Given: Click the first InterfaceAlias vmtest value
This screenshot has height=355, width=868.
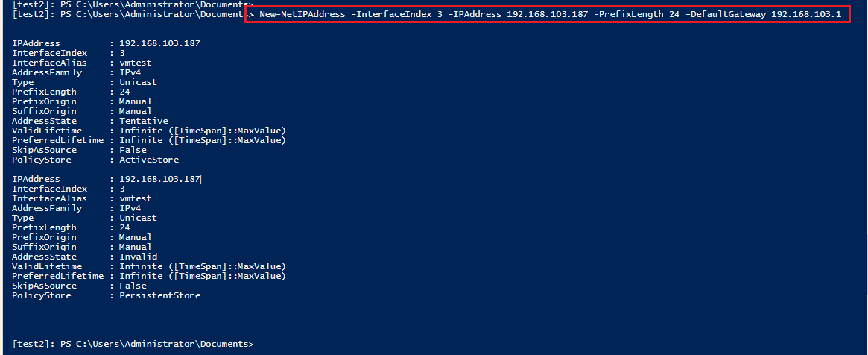Looking at the screenshot, I should click(x=136, y=63).
